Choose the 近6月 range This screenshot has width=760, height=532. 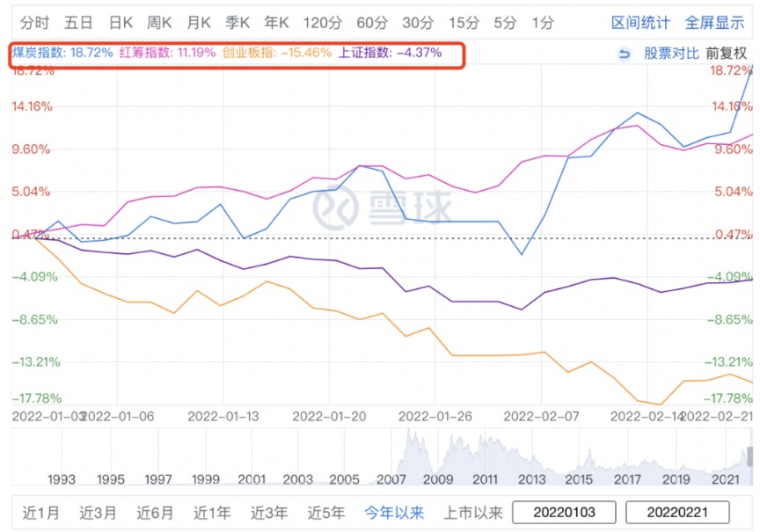(155, 513)
